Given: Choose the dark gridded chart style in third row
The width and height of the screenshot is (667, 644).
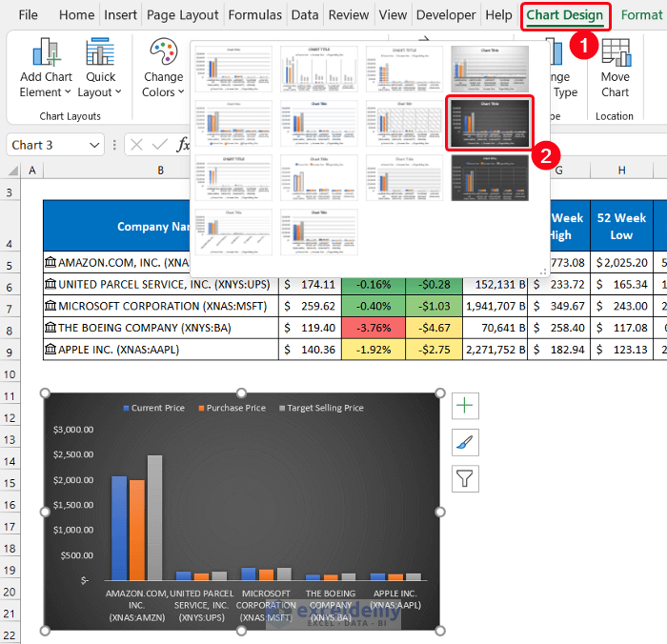Looking at the screenshot, I should click(490, 178).
